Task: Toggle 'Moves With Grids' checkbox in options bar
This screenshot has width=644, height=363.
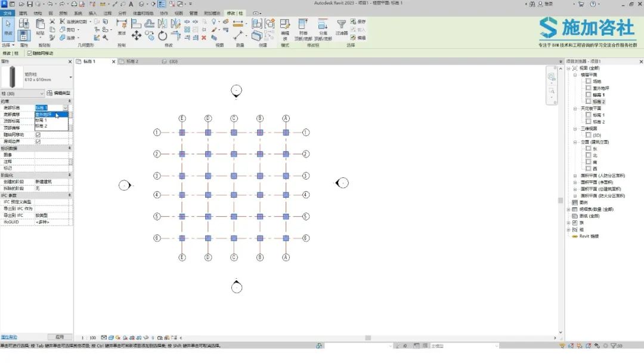Action: click(x=30, y=54)
